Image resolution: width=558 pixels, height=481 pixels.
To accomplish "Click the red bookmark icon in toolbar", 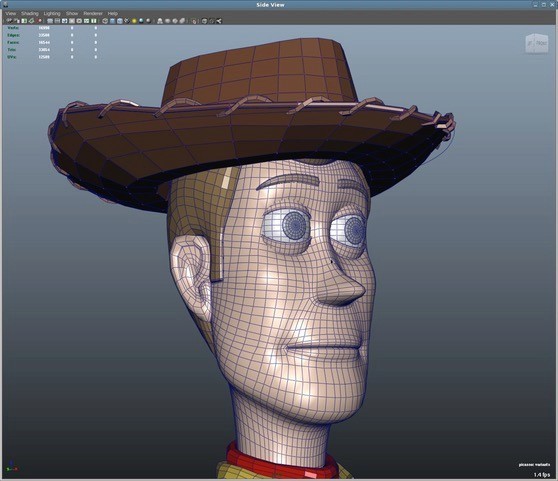I will 39,21.
